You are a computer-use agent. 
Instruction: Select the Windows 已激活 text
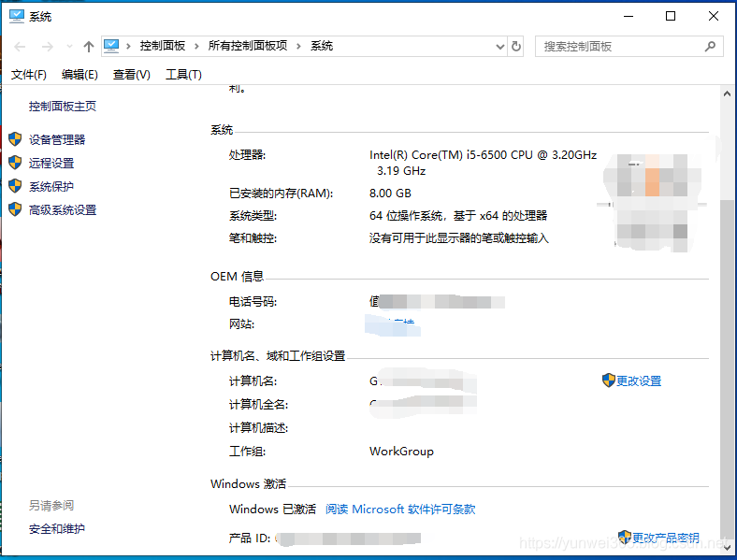272,510
